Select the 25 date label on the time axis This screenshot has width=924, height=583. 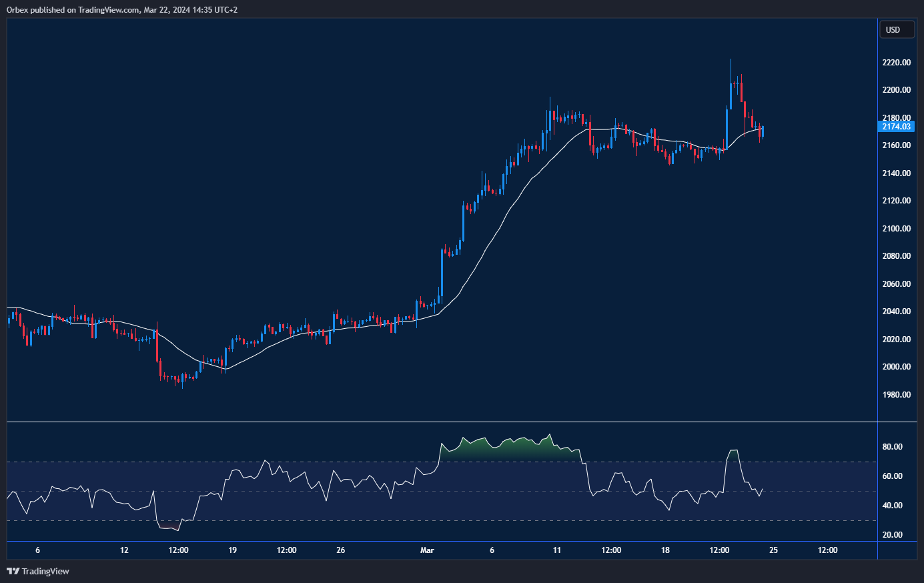tap(773, 550)
